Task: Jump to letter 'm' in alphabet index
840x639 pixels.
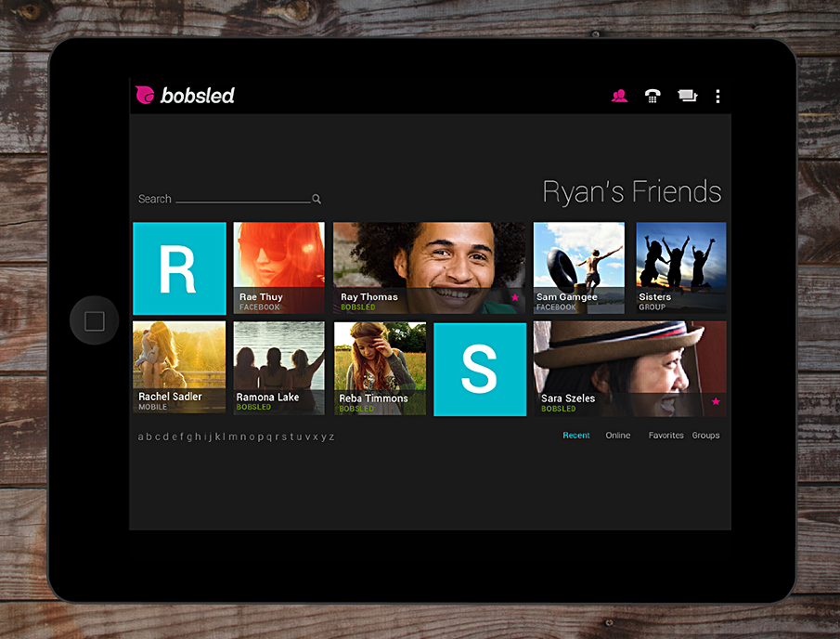Action: (233, 437)
